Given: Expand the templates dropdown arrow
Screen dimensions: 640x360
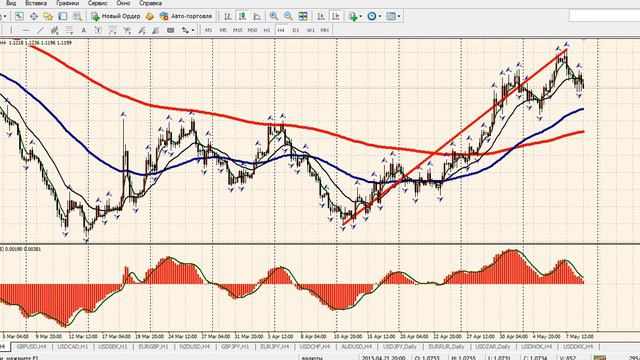Looking at the screenshot, I should (399, 16).
